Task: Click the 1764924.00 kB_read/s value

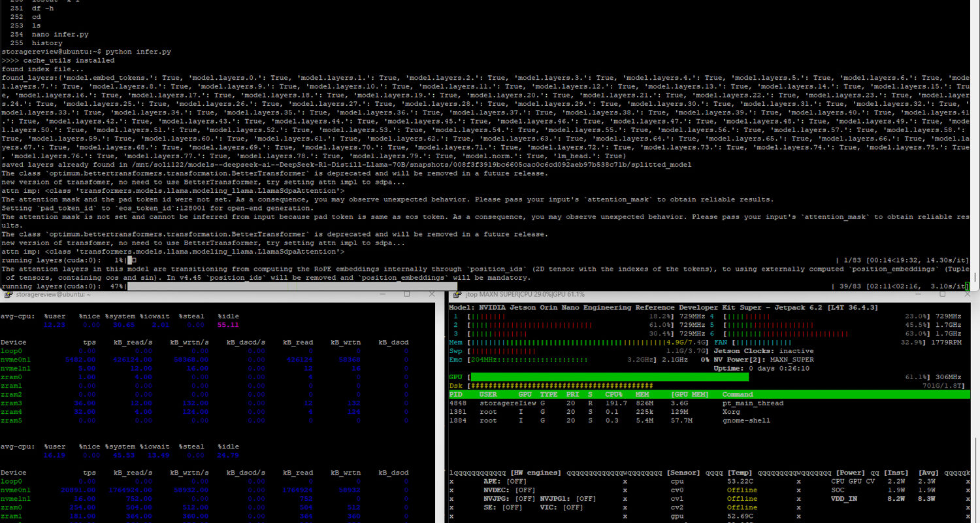Action: (x=129, y=490)
